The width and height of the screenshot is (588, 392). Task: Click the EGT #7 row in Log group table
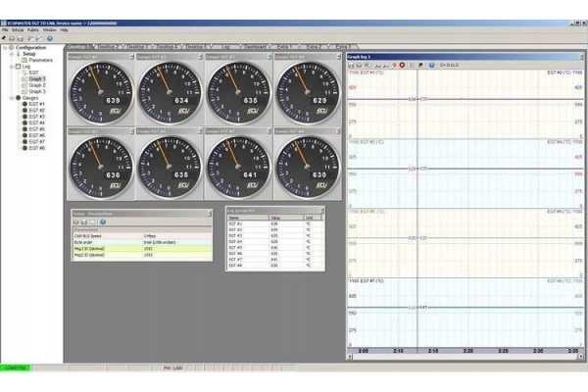click(275, 260)
